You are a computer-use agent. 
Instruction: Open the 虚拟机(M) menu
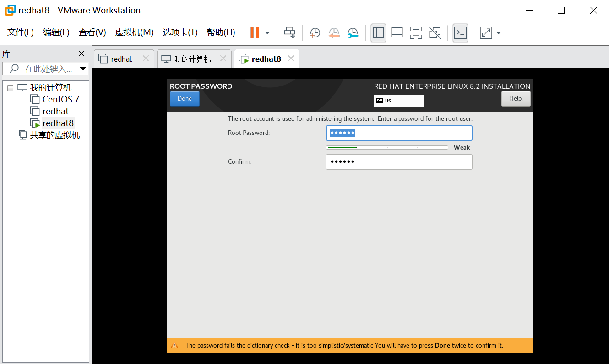[x=134, y=32]
